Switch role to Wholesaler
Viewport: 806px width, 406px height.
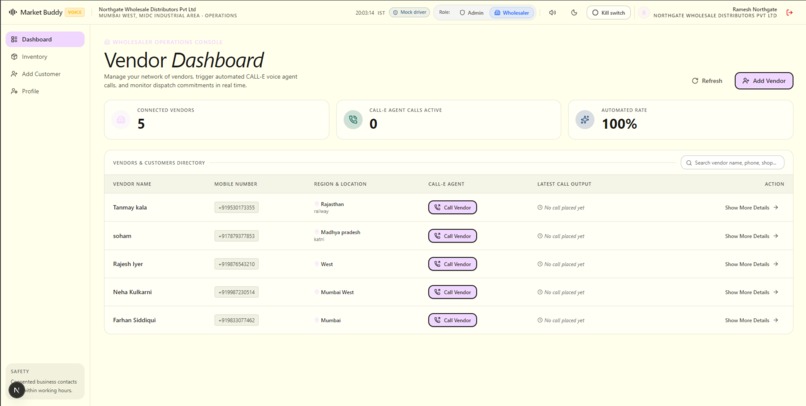(x=511, y=12)
